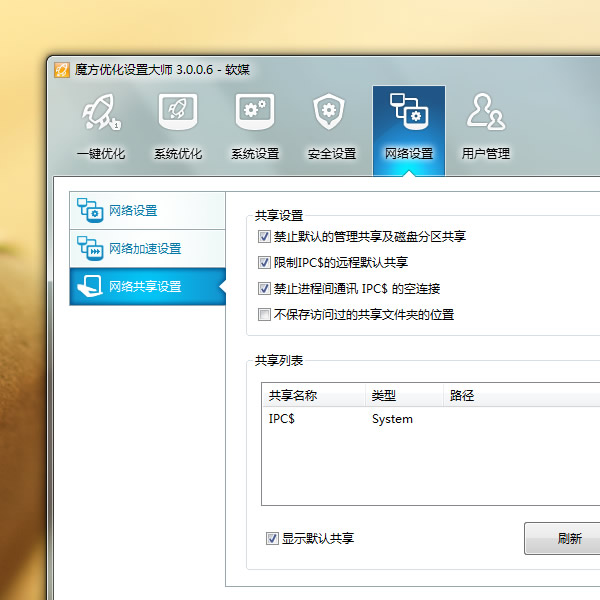Select the IPC$ share row
Viewport: 600px width, 600px height.
431,419
